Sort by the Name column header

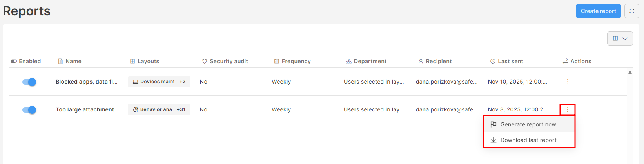[x=73, y=61]
